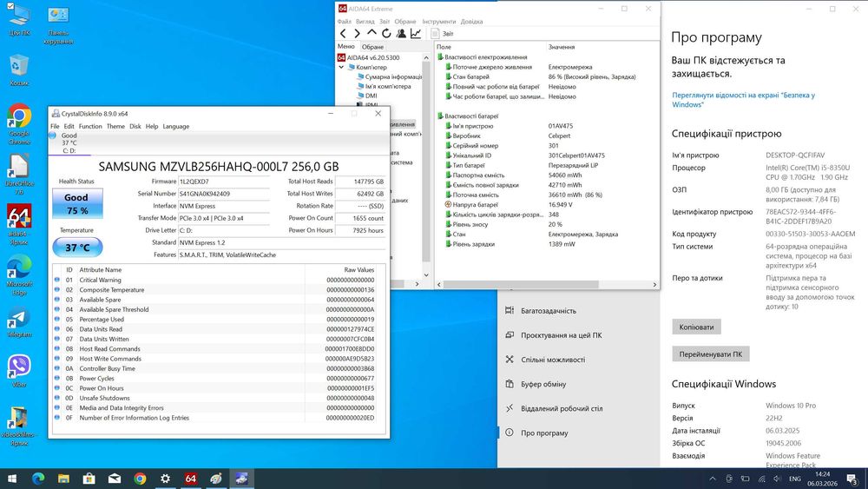868x489 pixels.
Task: Open File Explorer from taskbar
Action: pyautogui.click(x=63, y=479)
